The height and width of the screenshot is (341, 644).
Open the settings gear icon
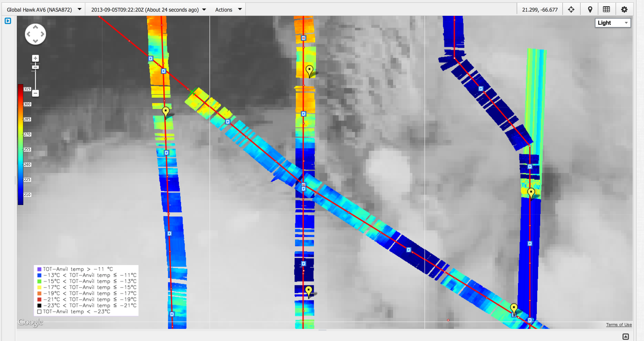coord(624,10)
